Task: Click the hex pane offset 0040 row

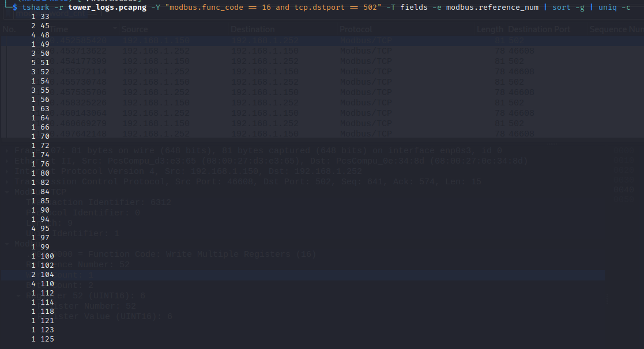Action: point(624,189)
